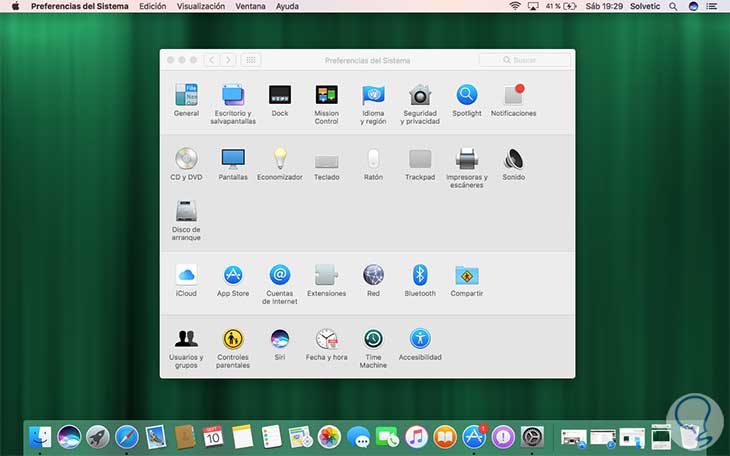Open App Store preferences pane
The height and width of the screenshot is (456, 730).
(x=233, y=275)
